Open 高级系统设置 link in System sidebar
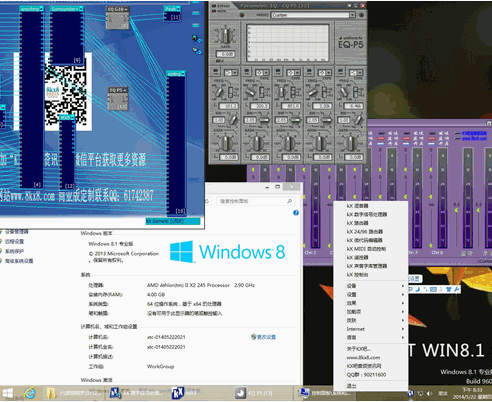Screen dimensions: 492x402 (19, 261)
